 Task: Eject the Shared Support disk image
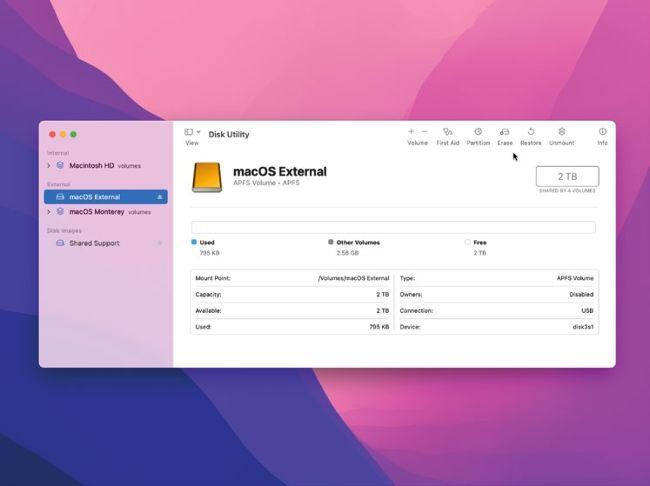(x=160, y=243)
